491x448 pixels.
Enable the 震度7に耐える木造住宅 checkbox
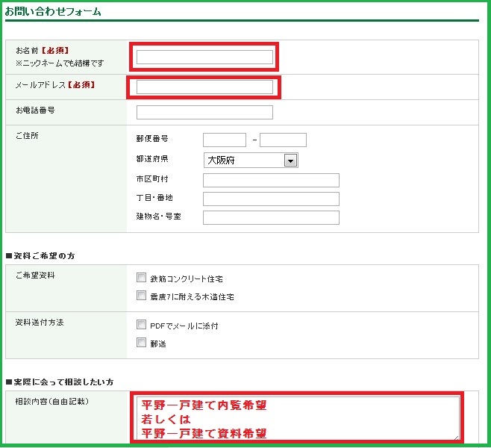[142, 296]
